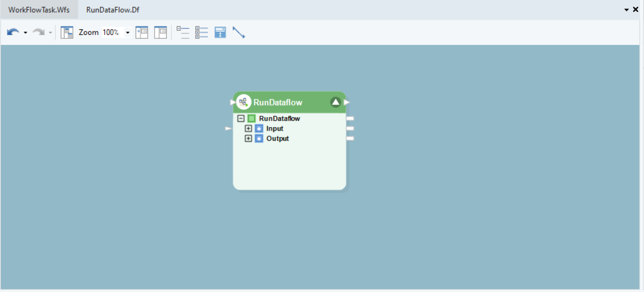This screenshot has width=644, height=292.
Task: Click the RunDataflow workflow icon in node header
Action: tap(243, 102)
